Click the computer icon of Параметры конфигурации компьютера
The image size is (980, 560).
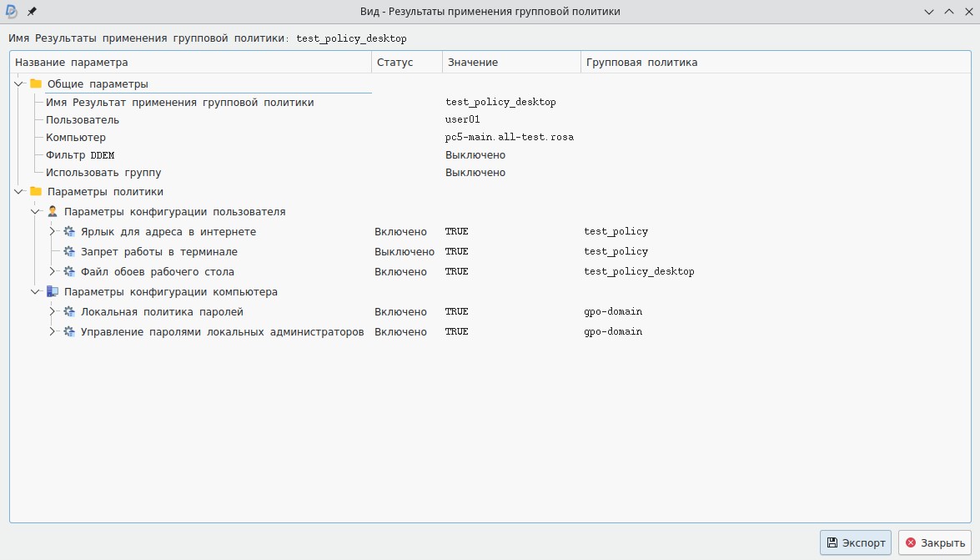53,292
